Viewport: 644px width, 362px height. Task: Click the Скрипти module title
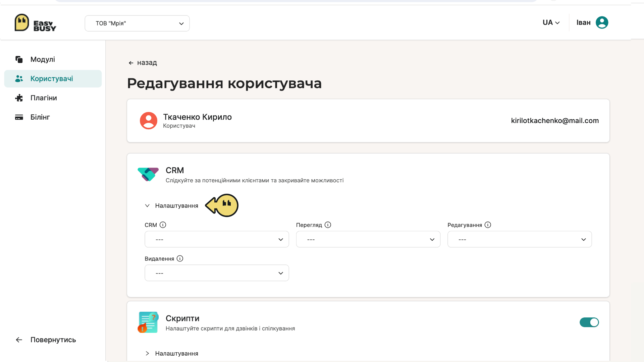tap(182, 318)
